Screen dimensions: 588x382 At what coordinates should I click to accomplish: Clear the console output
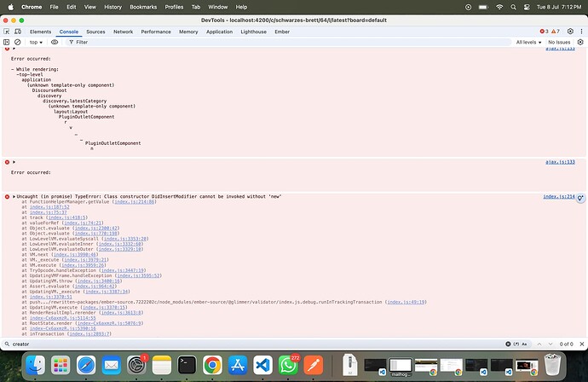17,42
